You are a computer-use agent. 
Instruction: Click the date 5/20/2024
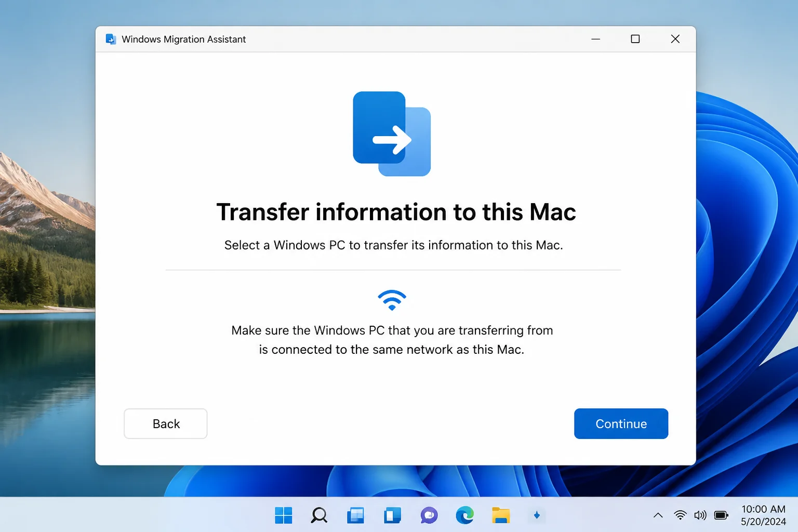coord(763,522)
